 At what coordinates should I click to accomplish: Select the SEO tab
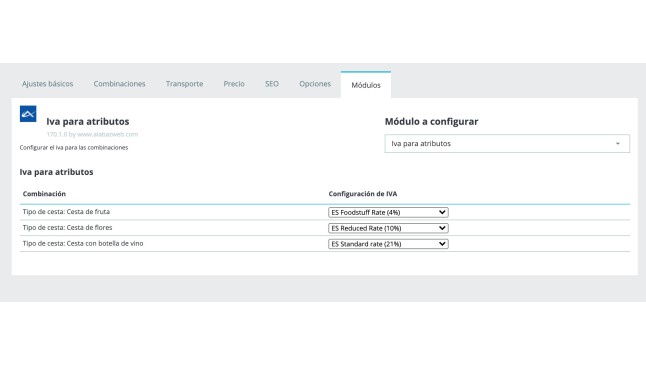point(272,84)
